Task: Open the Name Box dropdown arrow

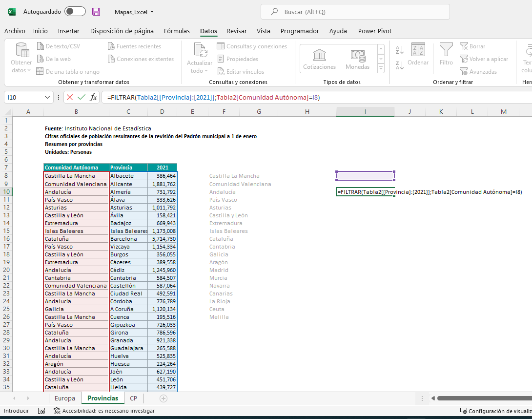Action: pos(47,97)
